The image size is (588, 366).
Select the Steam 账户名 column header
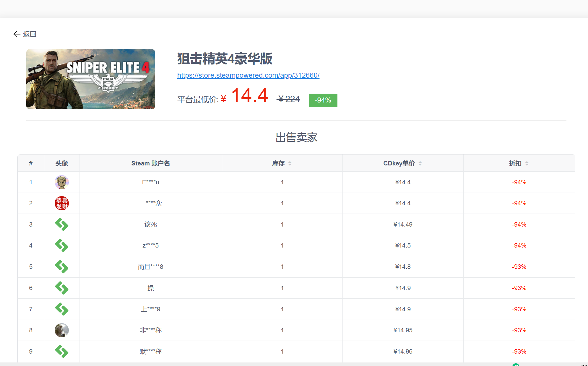(x=151, y=163)
